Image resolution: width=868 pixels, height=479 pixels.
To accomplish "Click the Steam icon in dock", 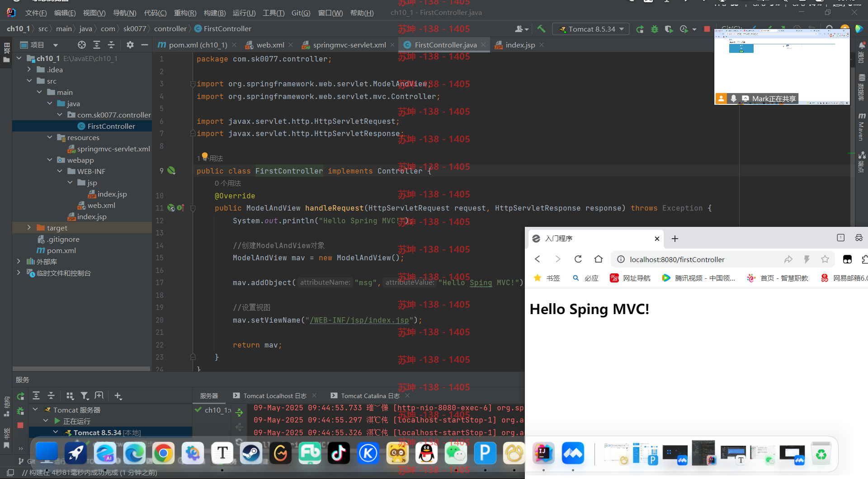I will (x=251, y=453).
